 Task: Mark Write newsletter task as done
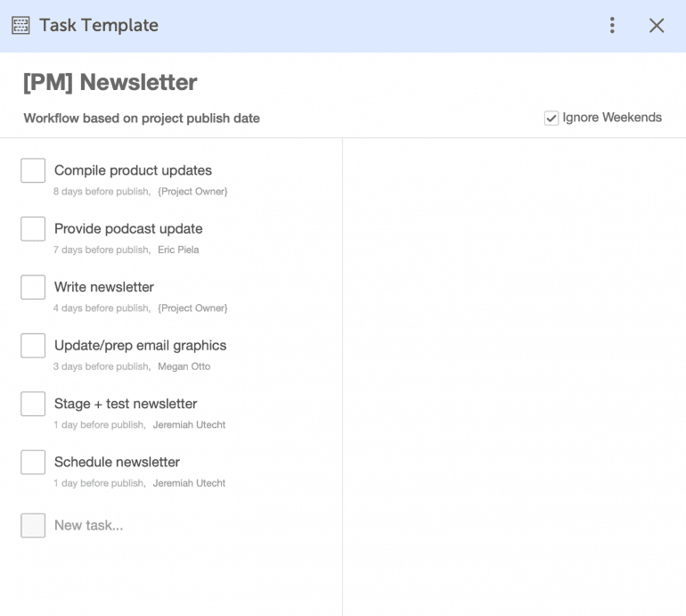pyautogui.click(x=33, y=288)
